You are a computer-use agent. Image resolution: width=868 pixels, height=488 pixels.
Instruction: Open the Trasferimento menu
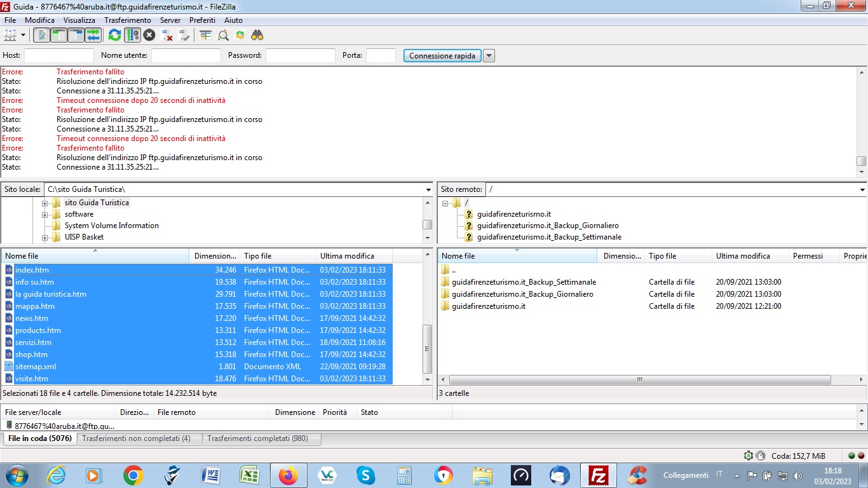pyautogui.click(x=128, y=20)
